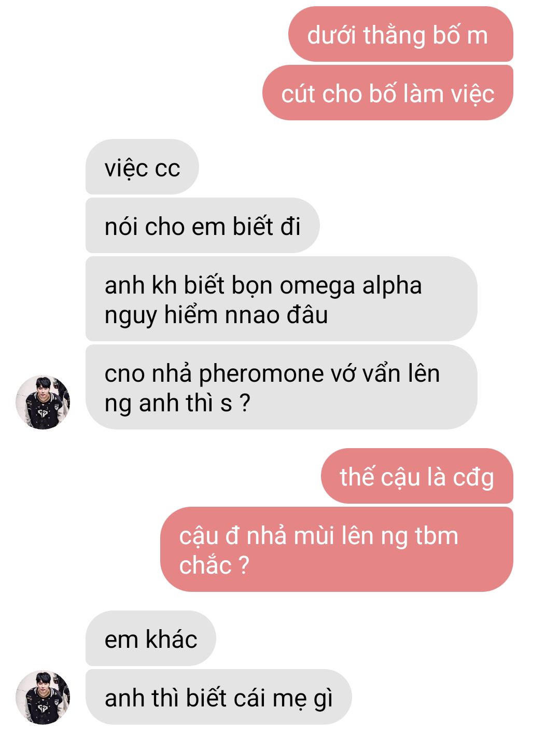Click 'ng anh thì s ?' text line
Viewport: 560px width, 736px height.
tap(177, 404)
